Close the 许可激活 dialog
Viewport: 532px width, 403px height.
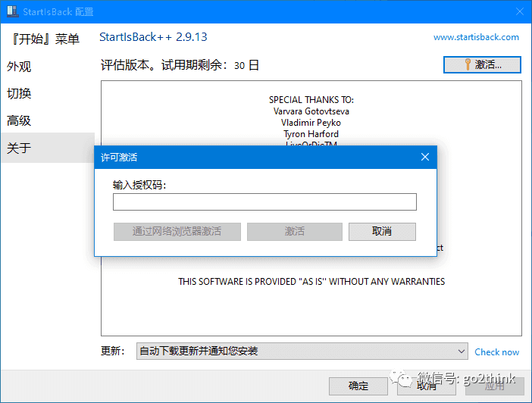pyautogui.click(x=425, y=157)
